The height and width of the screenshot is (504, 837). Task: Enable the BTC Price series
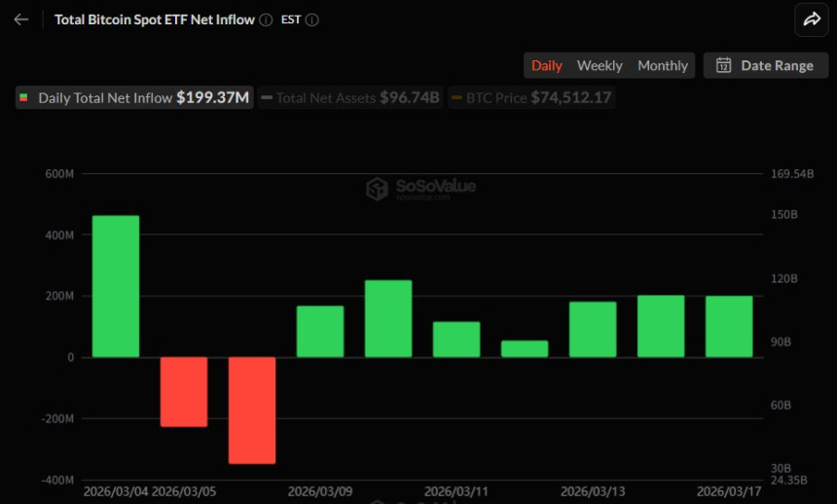(531, 97)
